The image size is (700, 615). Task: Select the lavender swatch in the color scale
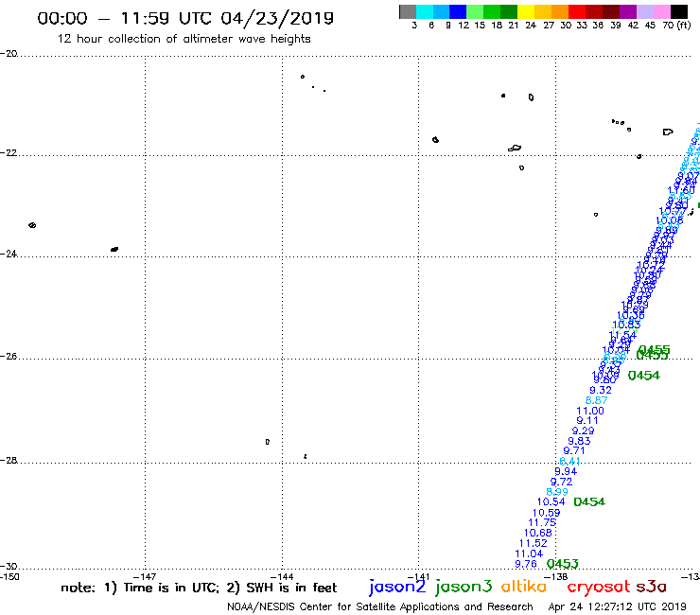pyautogui.click(x=644, y=11)
